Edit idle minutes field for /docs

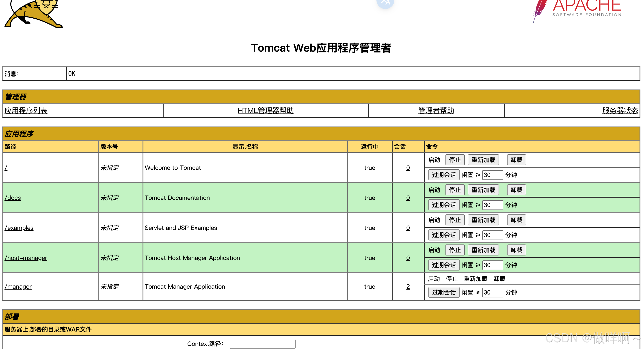493,205
